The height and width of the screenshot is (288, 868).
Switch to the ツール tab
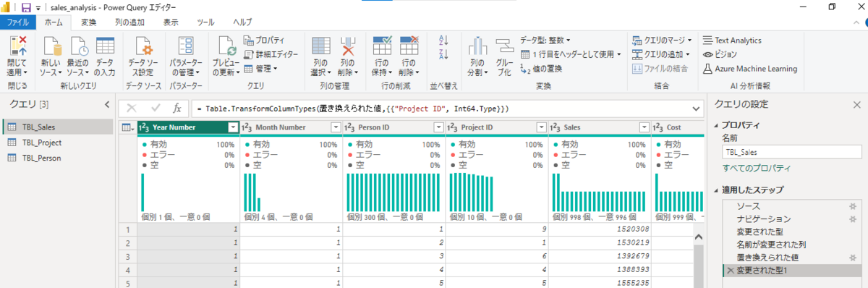(206, 22)
